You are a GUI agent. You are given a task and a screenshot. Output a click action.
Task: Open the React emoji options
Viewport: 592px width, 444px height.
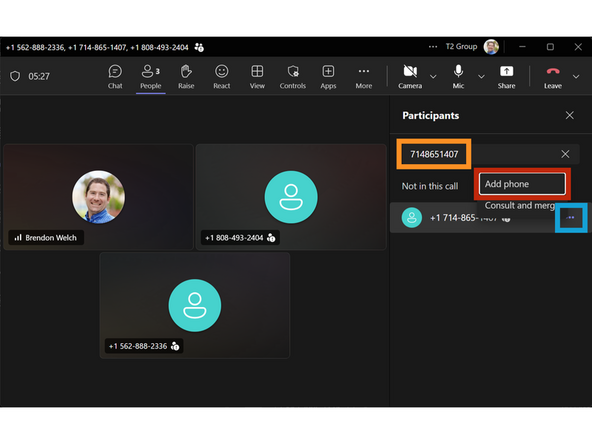coord(222,76)
